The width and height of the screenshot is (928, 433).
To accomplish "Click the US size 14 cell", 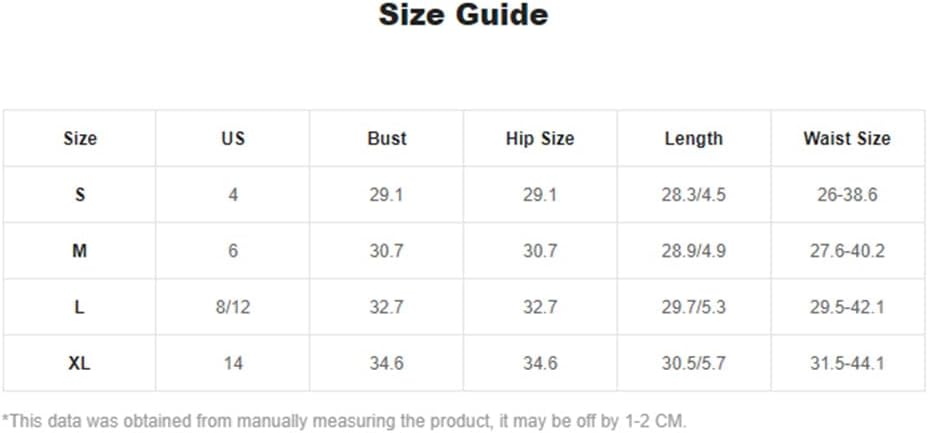I will (233, 363).
